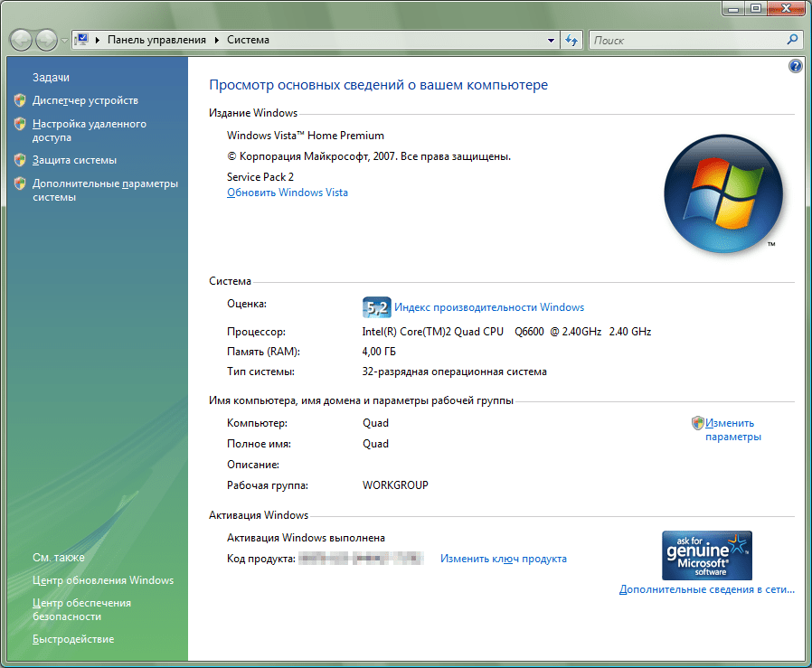Click the 4,00 ГБ memory value
812x668 pixels.
(379, 352)
